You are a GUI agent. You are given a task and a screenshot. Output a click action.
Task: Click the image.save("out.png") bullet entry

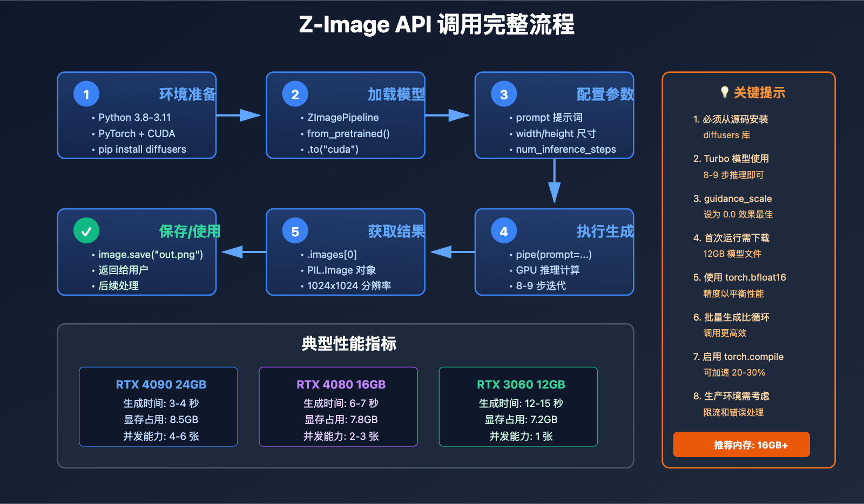pos(150,254)
